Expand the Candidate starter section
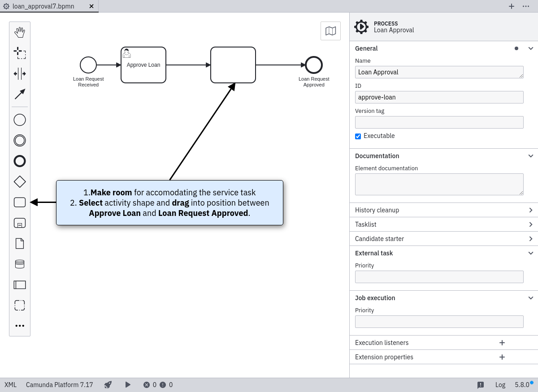Image resolution: width=538 pixels, height=392 pixels. pos(531,239)
